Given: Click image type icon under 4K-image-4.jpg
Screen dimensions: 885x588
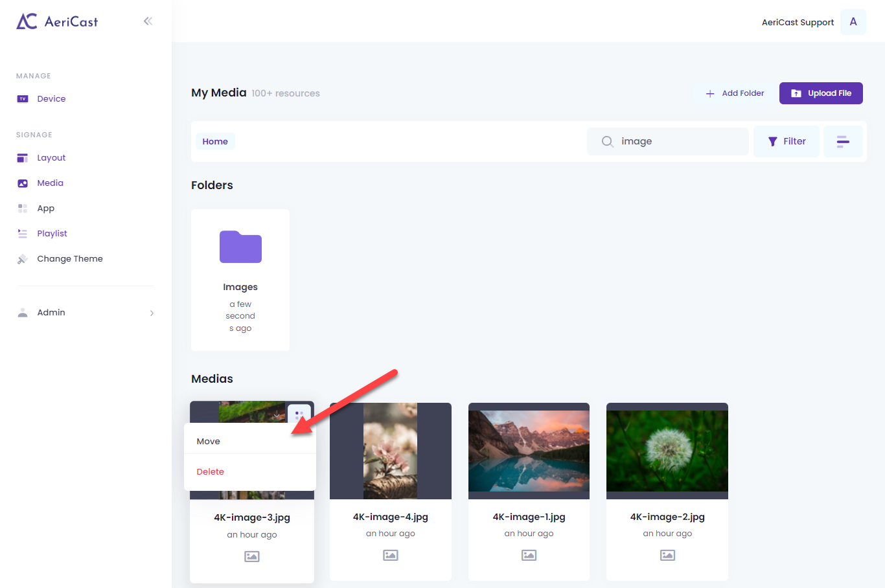Looking at the screenshot, I should (391, 555).
